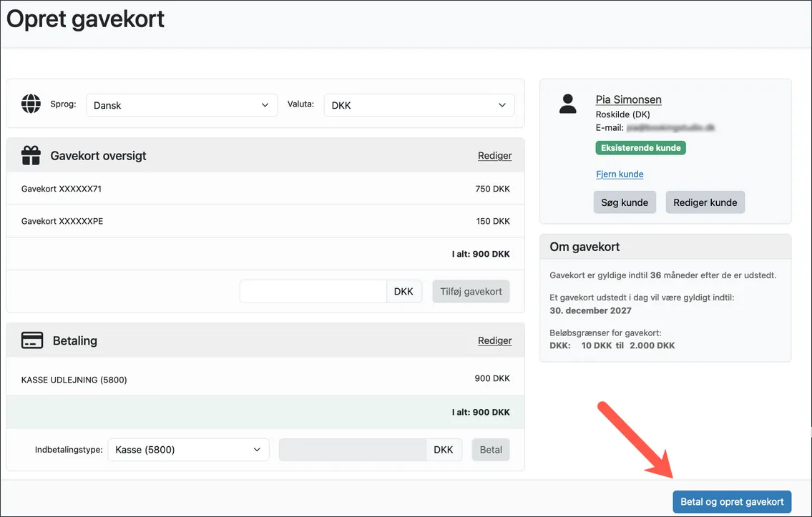
Task: Click the globe language icon
Action: coord(31,104)
